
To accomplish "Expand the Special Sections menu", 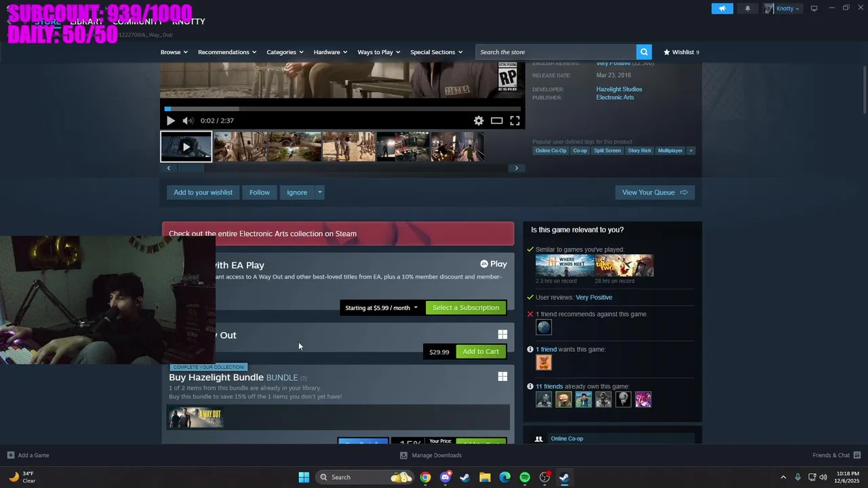I will pos(436,52).
